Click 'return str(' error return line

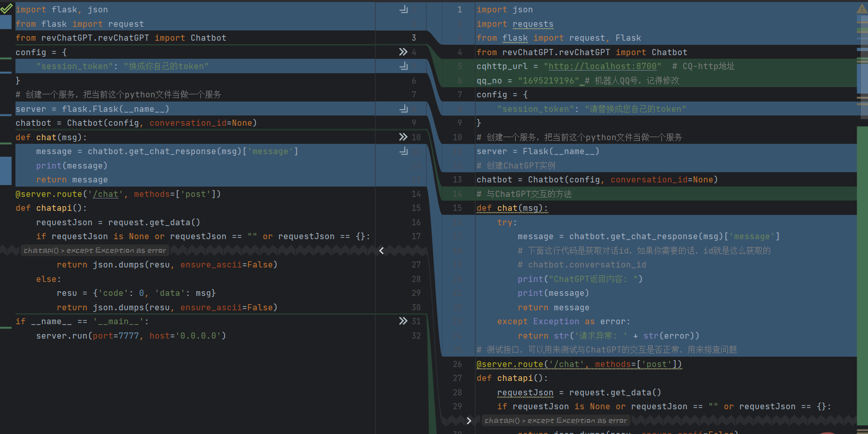point(609,336)
